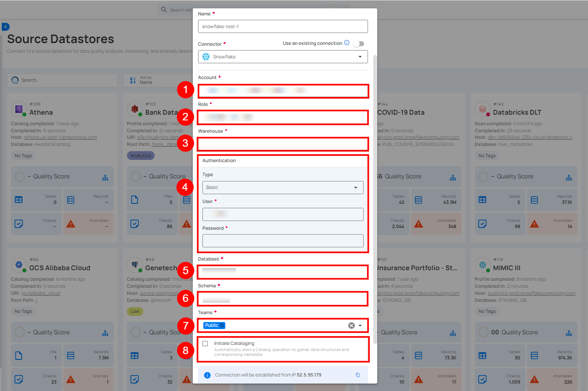Click into the User input field
The image size is (588, 391).
click(x=283, y=214)
